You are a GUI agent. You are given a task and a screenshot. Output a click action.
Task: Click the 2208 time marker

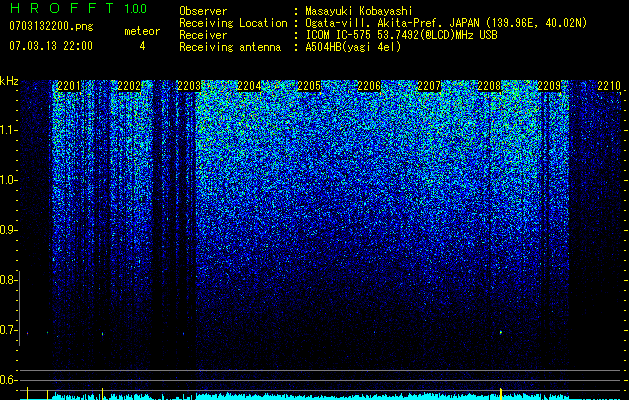[489, 86]
